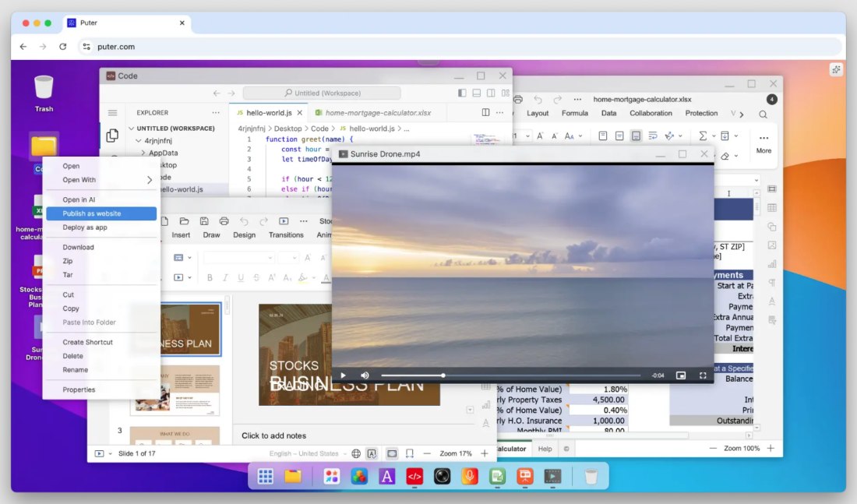Search icon in spreadsheet window
857x504 pixels.
coord(763,115)
